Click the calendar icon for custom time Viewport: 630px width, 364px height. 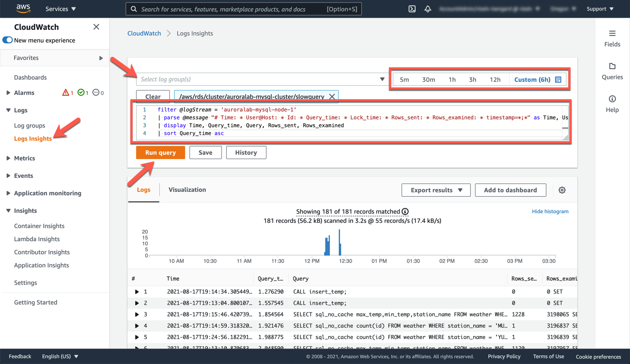[x=558, y=80]
